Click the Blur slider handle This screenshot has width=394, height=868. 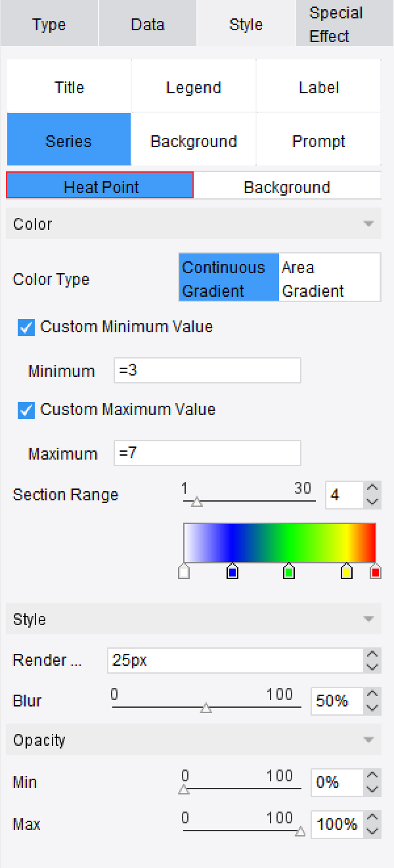(206, 708)
